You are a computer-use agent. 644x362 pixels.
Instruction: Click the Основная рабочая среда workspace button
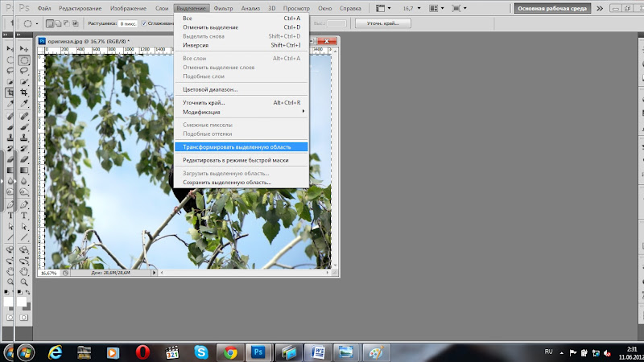552,8
